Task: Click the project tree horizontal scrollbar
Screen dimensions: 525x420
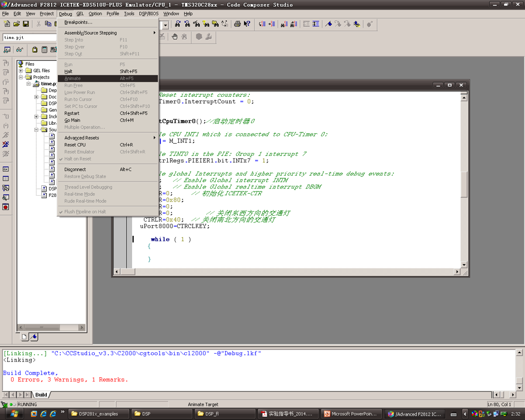Action: 52,327
